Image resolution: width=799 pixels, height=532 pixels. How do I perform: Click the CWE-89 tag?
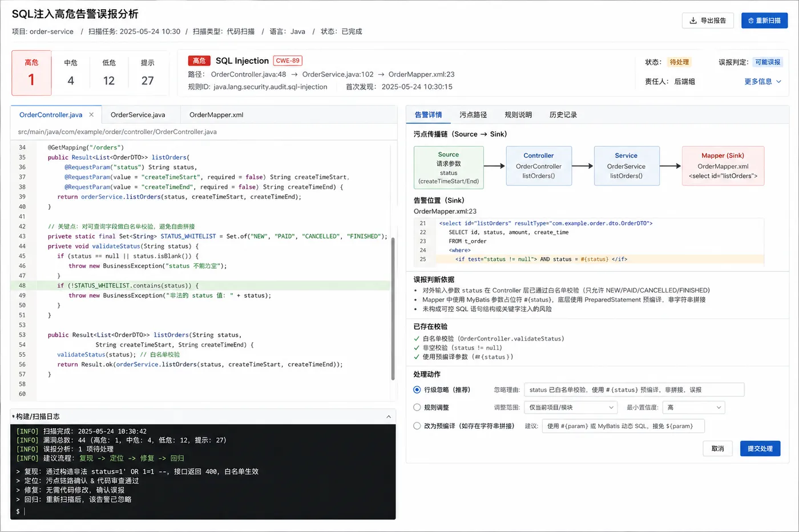pyautogui.click(x=288, y=60)
